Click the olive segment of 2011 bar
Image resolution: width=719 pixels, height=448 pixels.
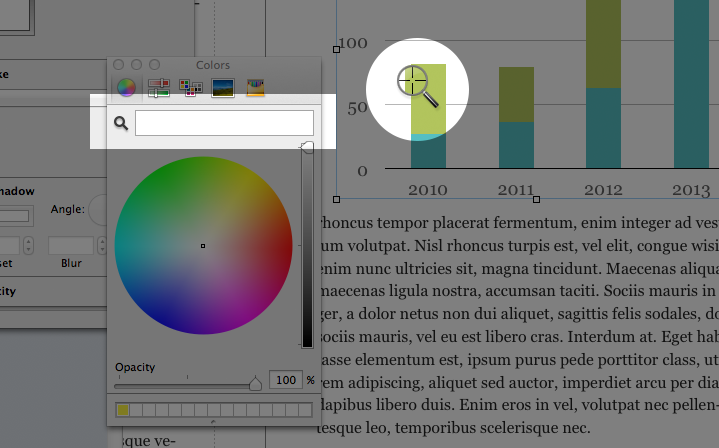(516, 95)
